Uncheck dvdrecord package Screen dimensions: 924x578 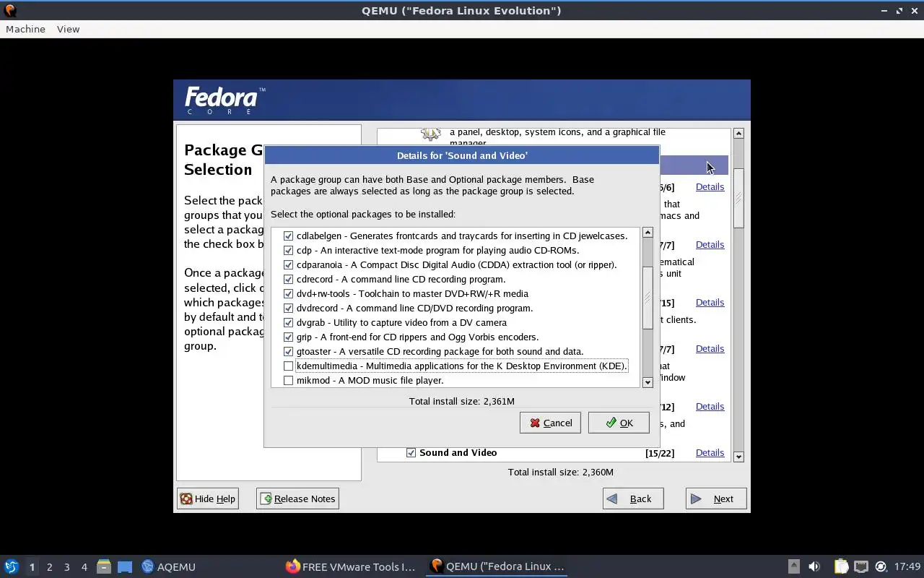tap(288, 308)
